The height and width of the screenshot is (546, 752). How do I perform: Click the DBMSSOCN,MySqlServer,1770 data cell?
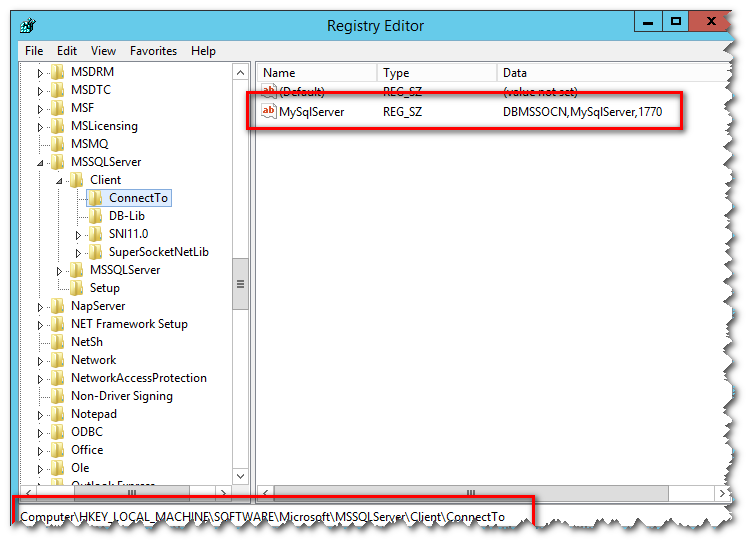tap(582, 112)
